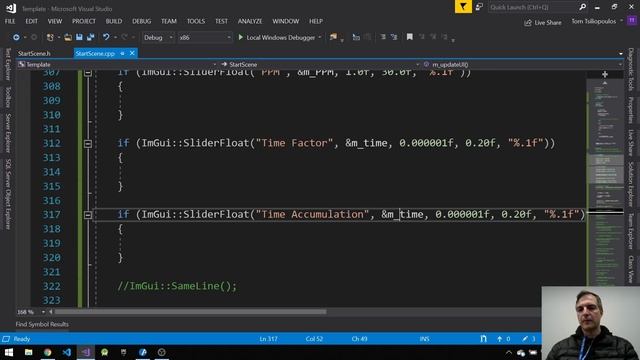The image size is (640, 360).
Task: Open the TOOLS menu
Action: click(x=196, y=21)
